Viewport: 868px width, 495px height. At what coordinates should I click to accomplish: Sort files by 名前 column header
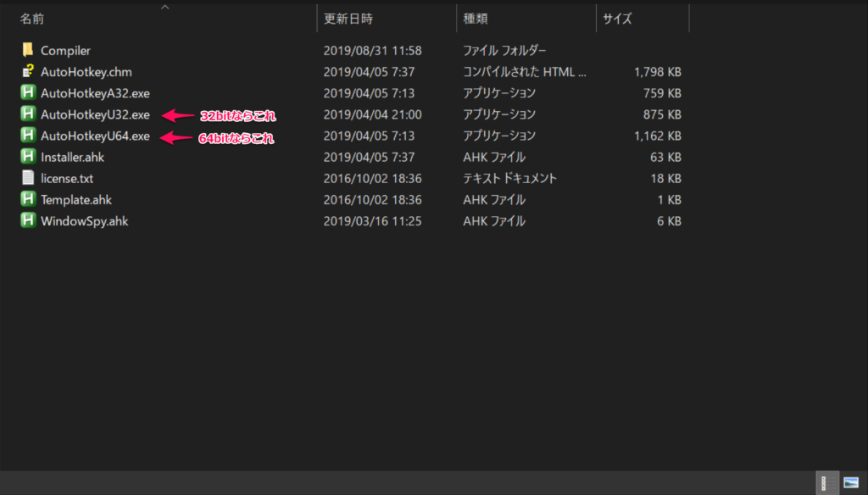click(32, 19)
